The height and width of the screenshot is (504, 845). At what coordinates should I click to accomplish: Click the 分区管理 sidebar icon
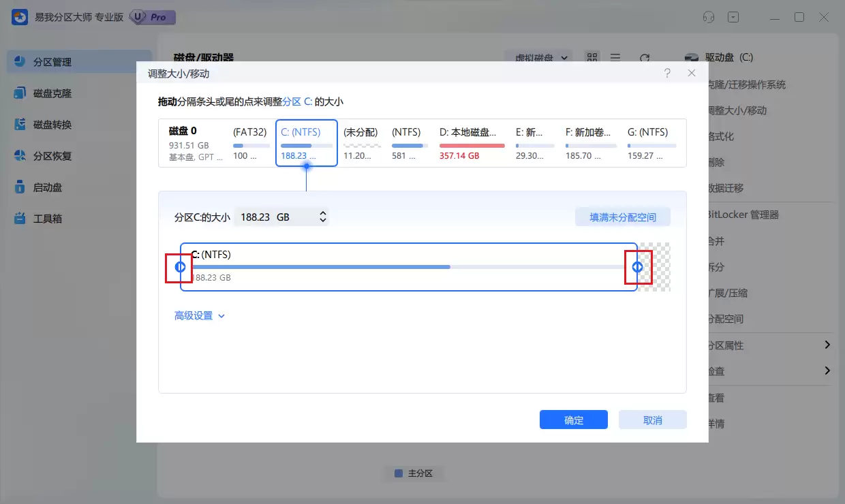[x=20, y=62]
